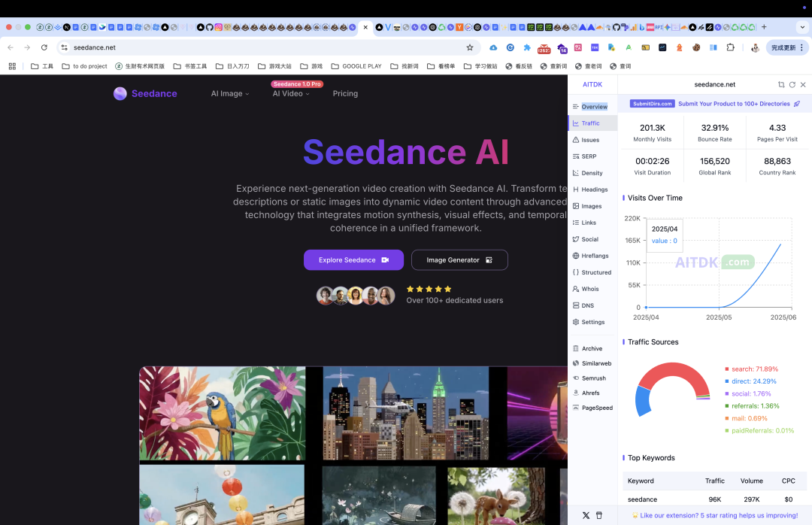Click the direct legend entry in Traffic Sources
This screenshot has height=525, width=812.
click(x=750, y=381)
